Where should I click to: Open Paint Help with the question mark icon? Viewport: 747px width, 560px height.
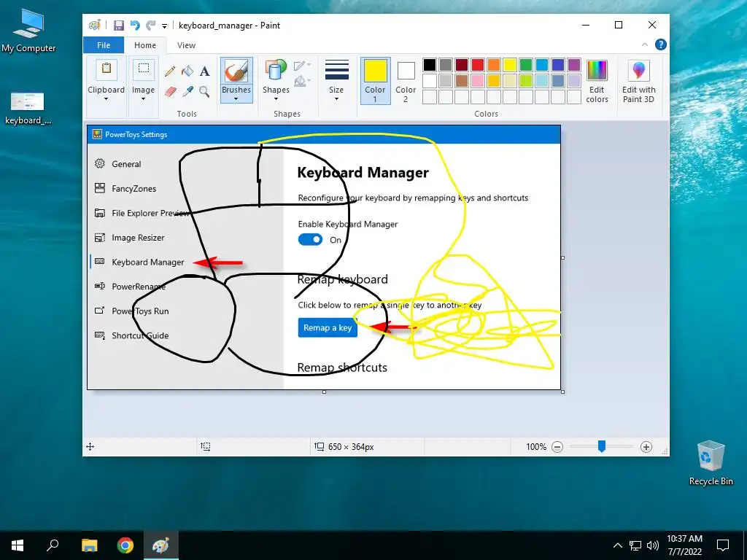click(x=661, y=44)
